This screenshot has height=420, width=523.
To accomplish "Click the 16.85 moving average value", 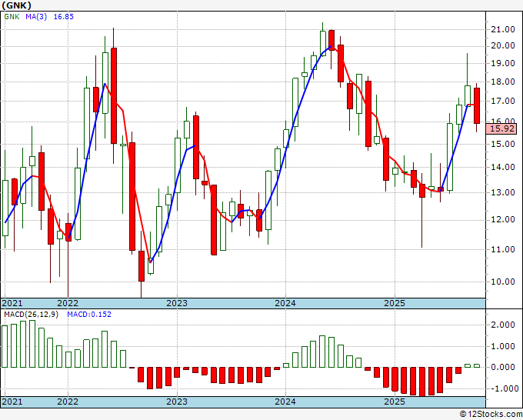I will click(x=63, y=17).
